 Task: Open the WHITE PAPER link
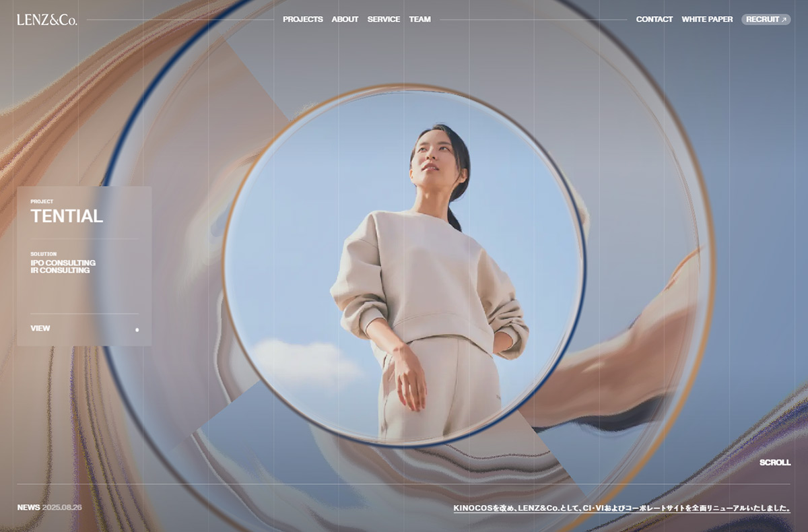[x=707, y=20]
